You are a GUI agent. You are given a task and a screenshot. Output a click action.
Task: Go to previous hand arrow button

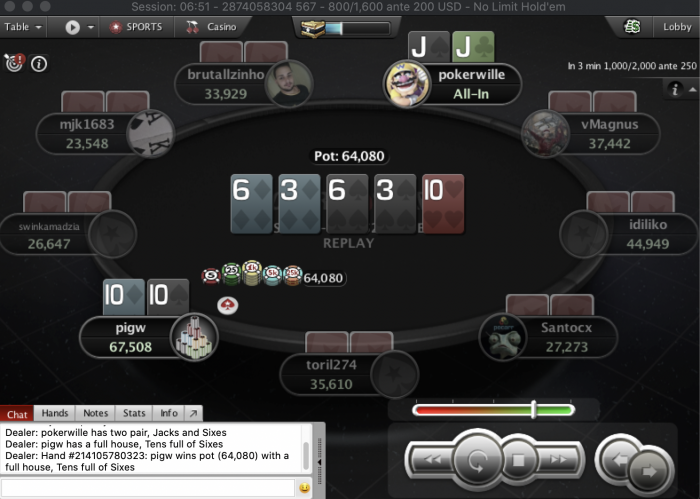click(x=617, y=458)
